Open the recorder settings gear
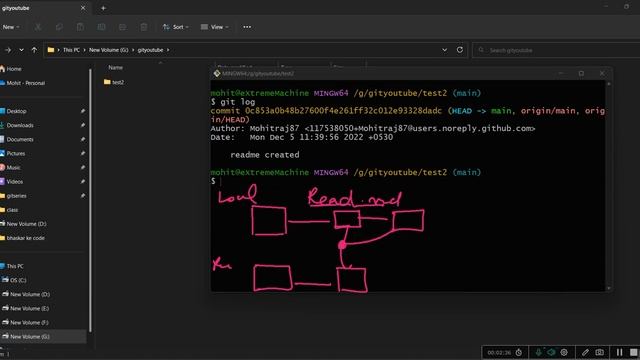Image resolution: width=640 pixels, height=360 pixels. [x=564, y=352]
